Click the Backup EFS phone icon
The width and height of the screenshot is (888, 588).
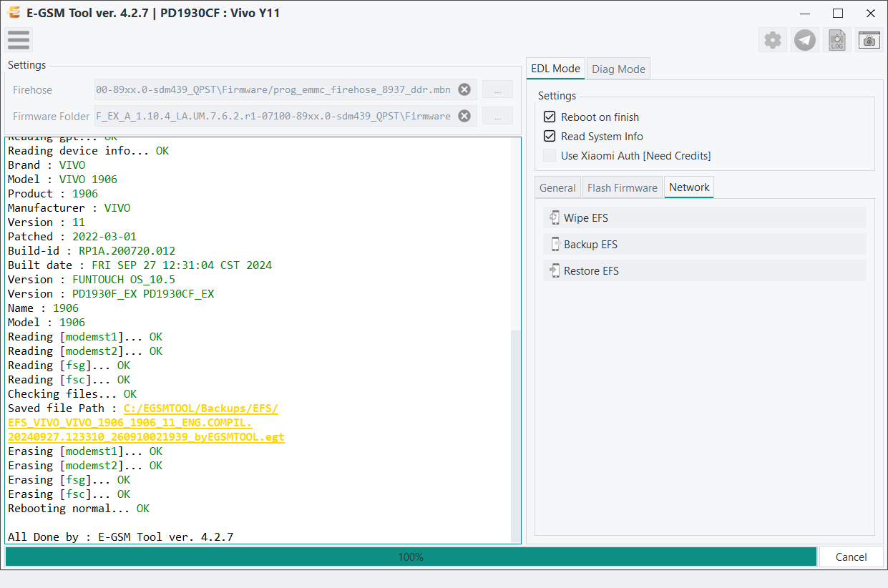tap(555, 245)
